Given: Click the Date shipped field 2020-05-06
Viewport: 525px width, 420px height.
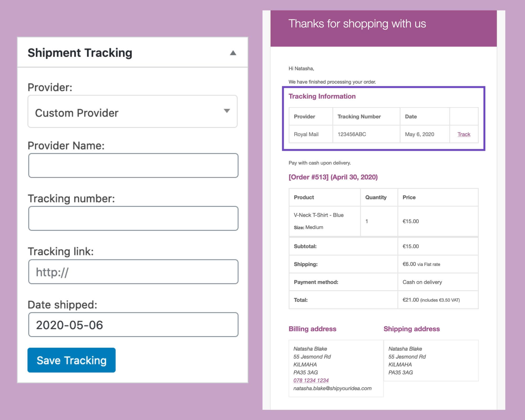Looking at the screenshot, I should pyautogui.click(x=133, y=325).
